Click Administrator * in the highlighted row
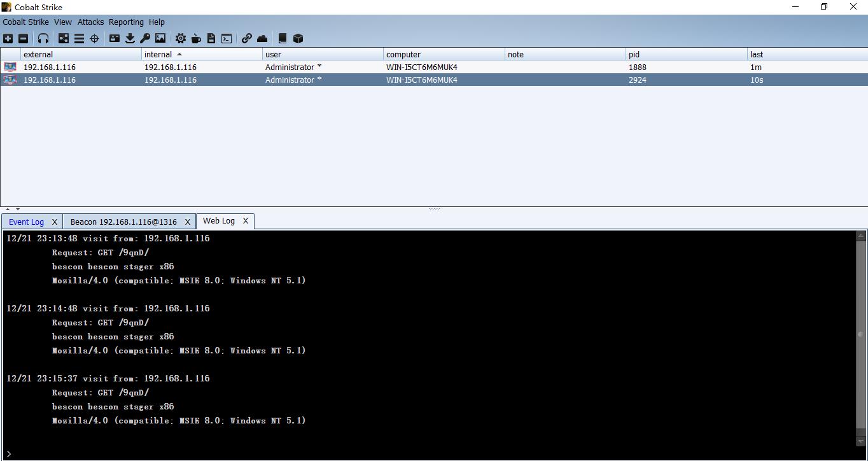The width and height of the screenshot is (868, 461). pyautogui.click(x=293, y=80)
